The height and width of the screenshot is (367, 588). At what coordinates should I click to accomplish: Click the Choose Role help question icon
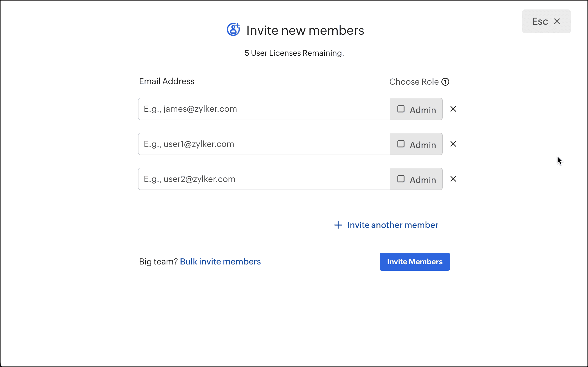445,82
